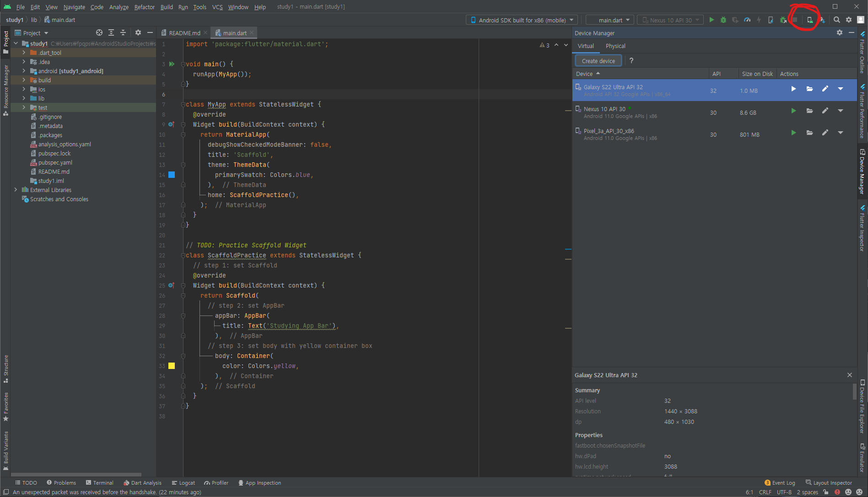868x497 pixels.
Task: Stop the running app
Action: [795, 20]
